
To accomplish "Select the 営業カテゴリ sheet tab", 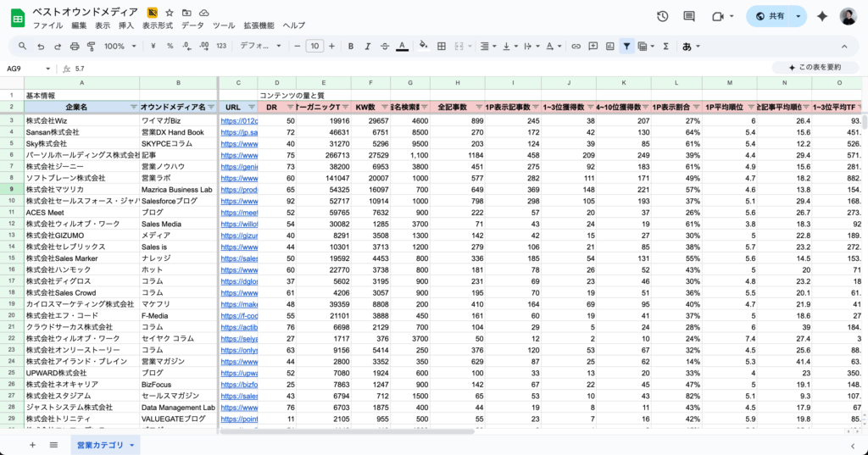I will 105,445.
